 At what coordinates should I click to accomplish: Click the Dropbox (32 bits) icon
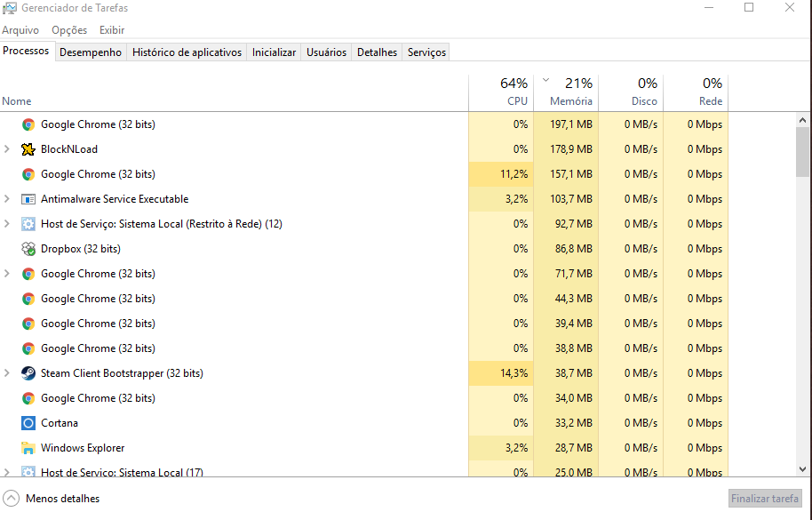(28, 249)
